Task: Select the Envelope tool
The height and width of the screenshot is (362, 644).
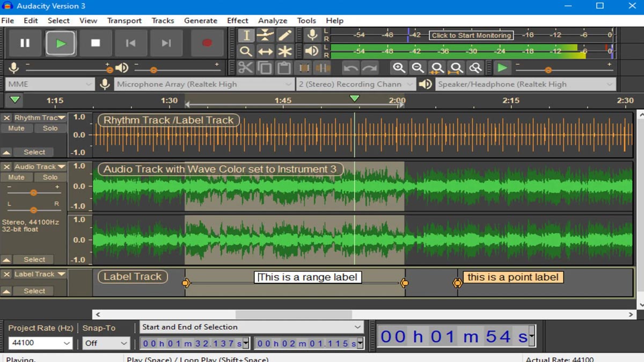Action: (265, 35)
